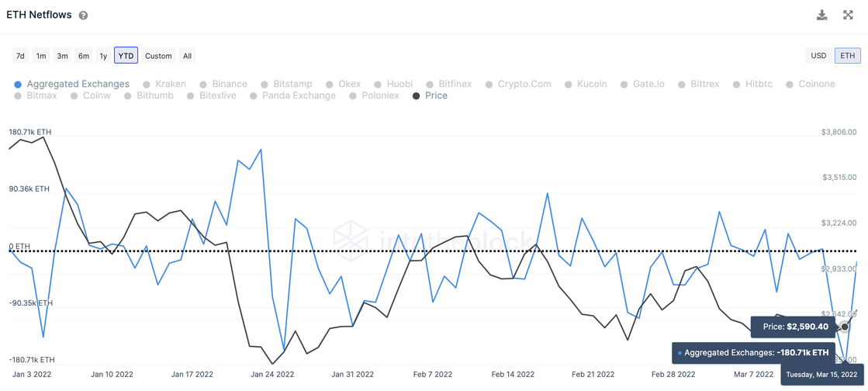This screenshot has height=391, width=868.
Task: Switch units to USD
Action: [x=818, y=56]
